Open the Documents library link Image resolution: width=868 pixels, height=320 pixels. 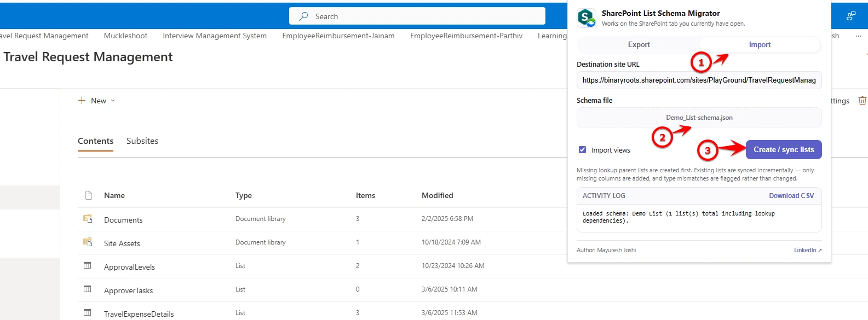123,220
